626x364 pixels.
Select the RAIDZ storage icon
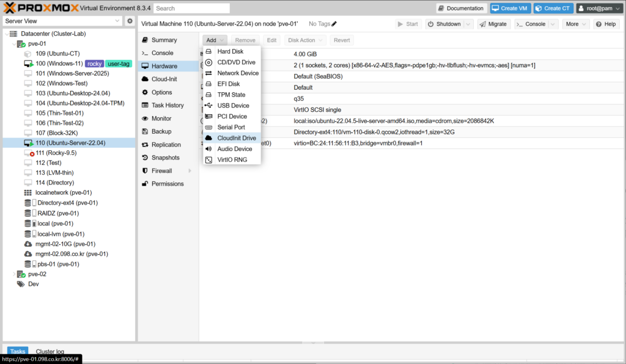pos(28,213)
